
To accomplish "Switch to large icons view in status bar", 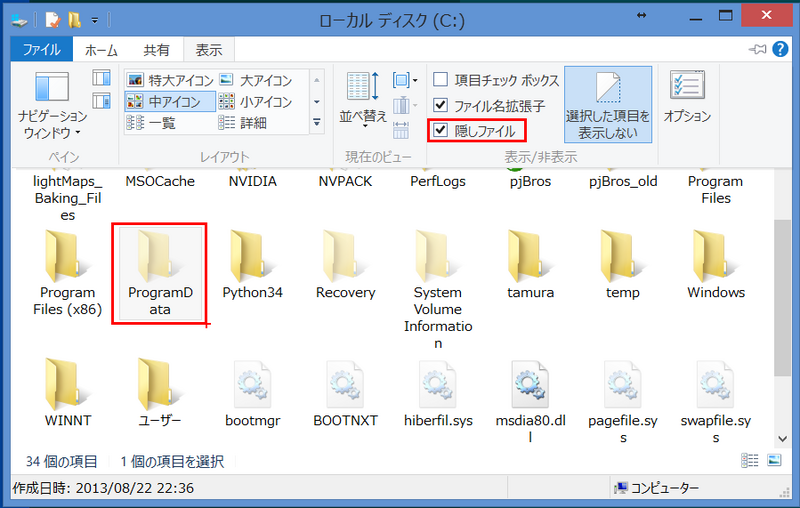I will coord(774,461).
